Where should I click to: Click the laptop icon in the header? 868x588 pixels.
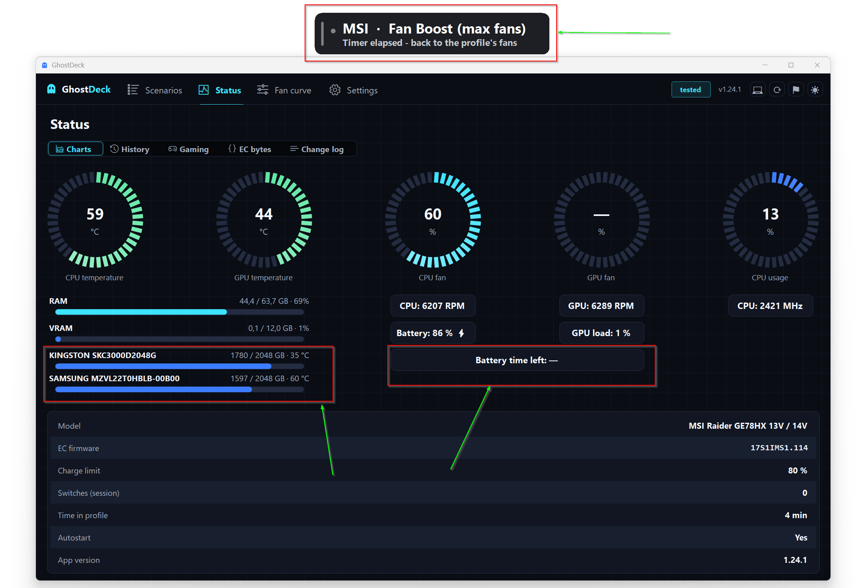757,90
